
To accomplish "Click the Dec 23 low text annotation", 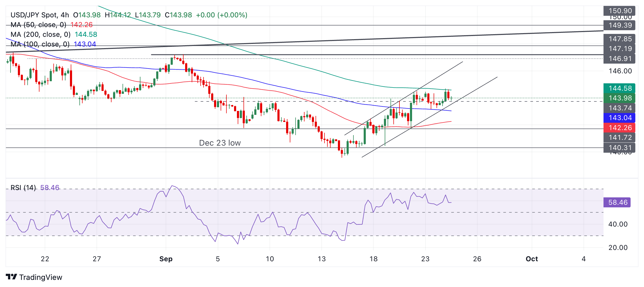I will pos(220,143).
